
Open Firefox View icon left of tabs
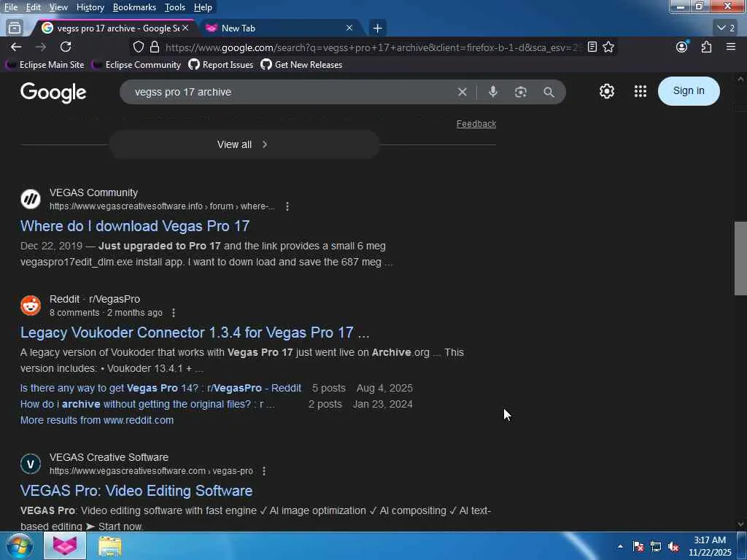pyautogui.click(x=15, y=28)
